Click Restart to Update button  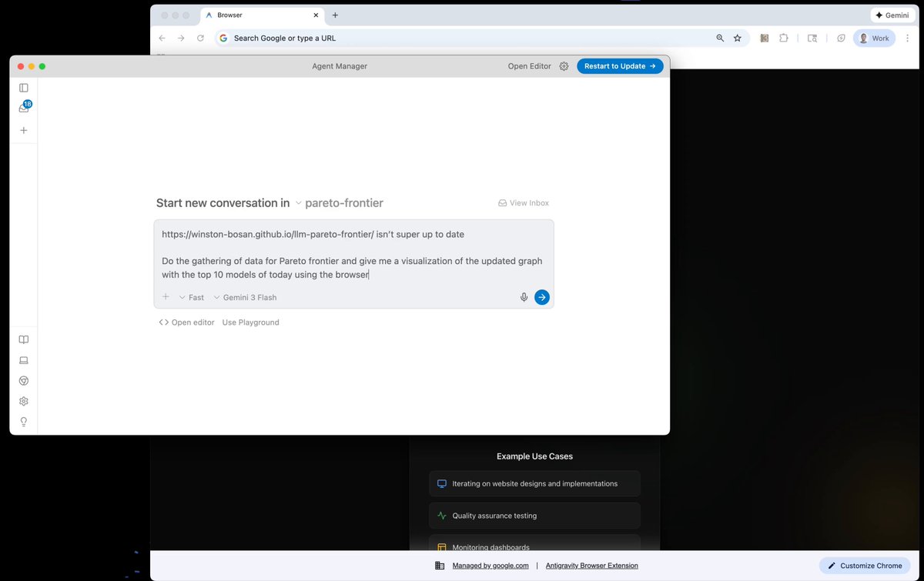click(x=620, y=66)
